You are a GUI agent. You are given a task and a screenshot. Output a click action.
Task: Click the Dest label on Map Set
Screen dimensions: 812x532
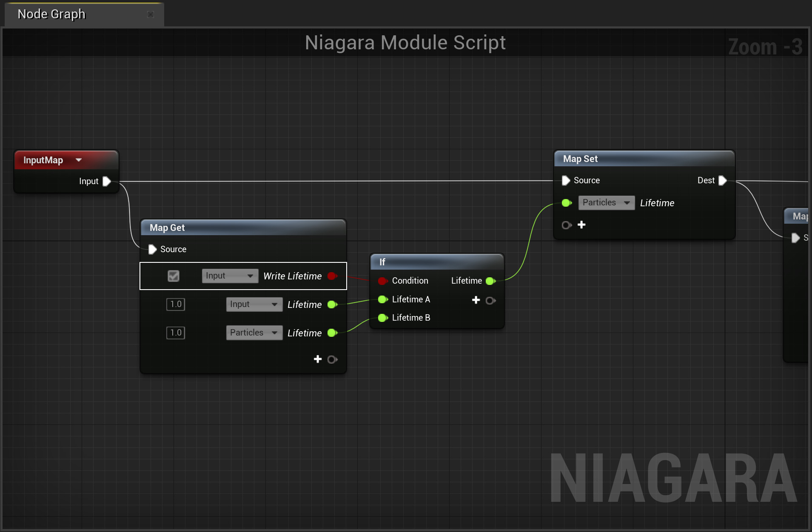coord(706,180)
